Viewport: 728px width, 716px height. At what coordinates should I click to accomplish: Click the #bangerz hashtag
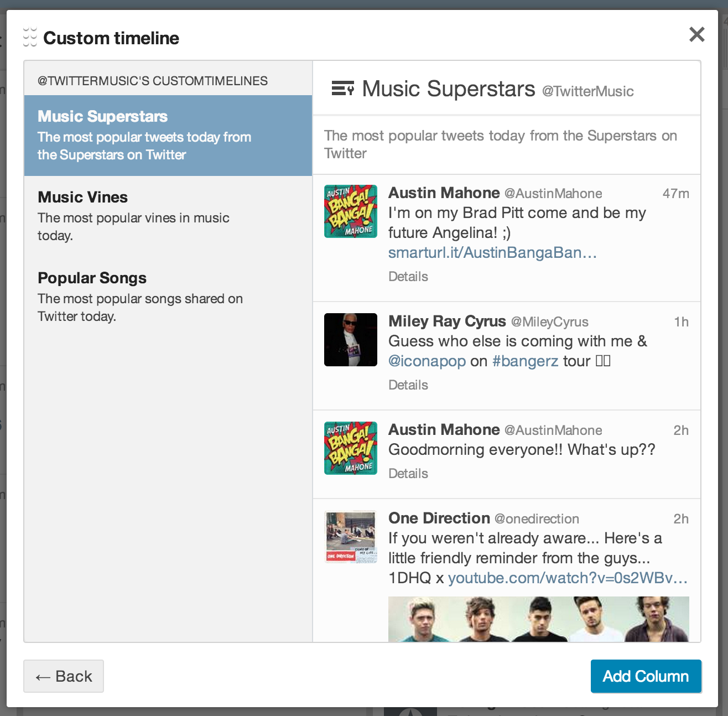[x=524, y=361]
